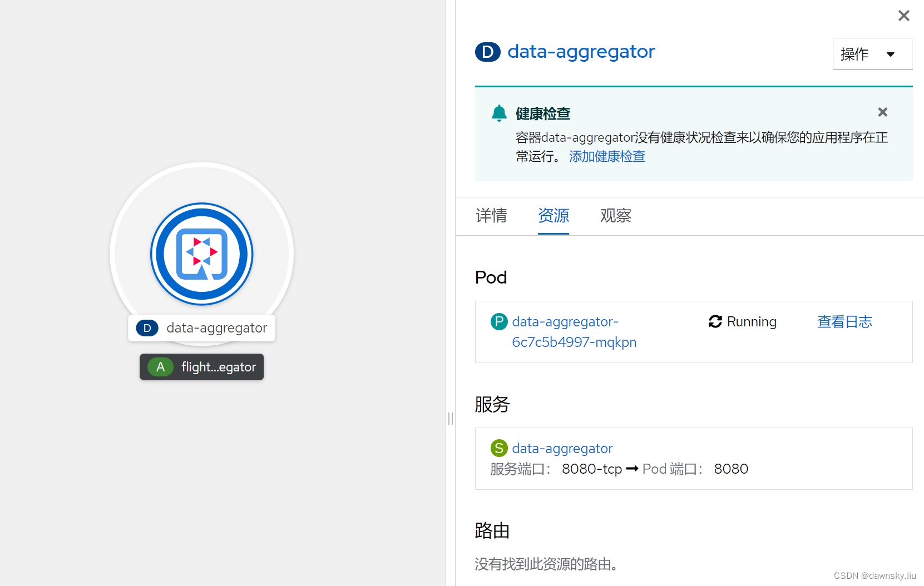Click the 健康检查 alert heading

[543, 113]
